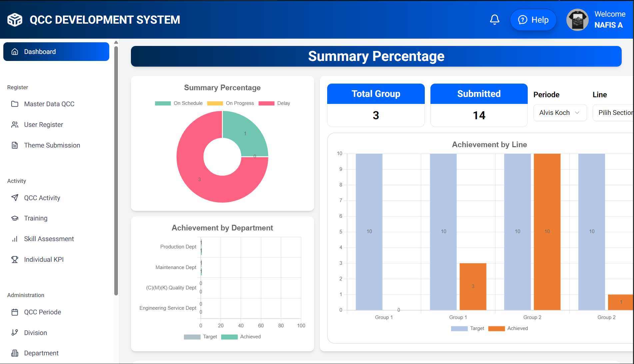
Task: Click the Individual KPI trophy icon
Action: pyautogui.click(x=15, y=259)
